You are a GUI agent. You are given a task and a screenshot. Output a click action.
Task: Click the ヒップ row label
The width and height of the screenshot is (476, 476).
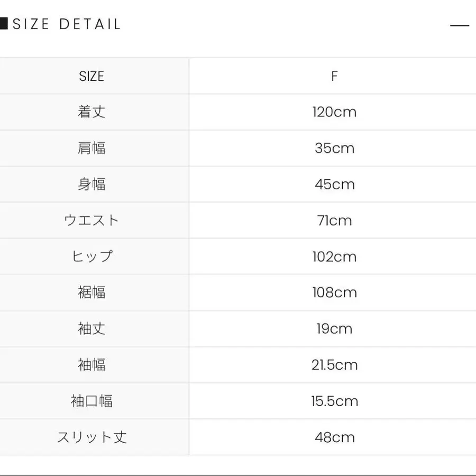click(x=91, y=257)
